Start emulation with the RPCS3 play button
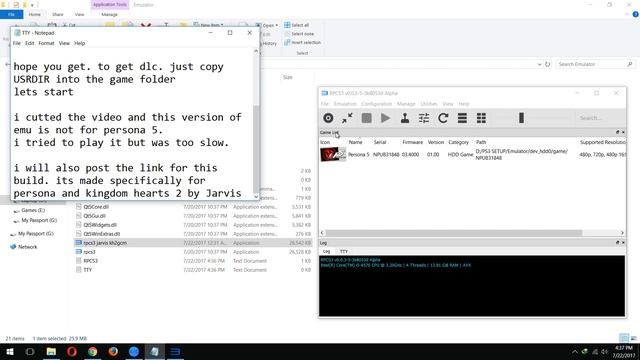Image resolution: width=640 pixels, height=360 pixels. tap(385, 118)
